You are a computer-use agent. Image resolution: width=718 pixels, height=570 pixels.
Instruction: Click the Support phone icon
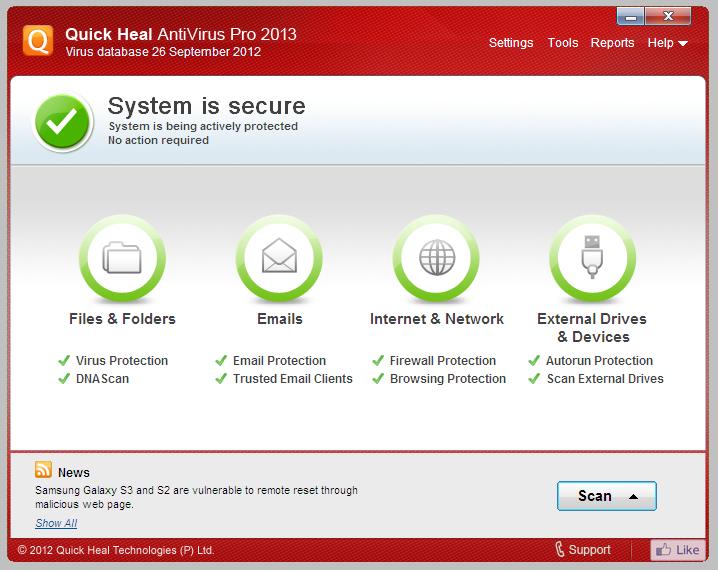[x=560, y=549]
